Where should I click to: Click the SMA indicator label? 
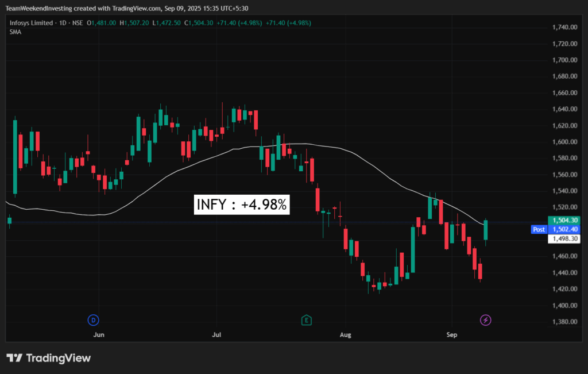coord(16,32)
